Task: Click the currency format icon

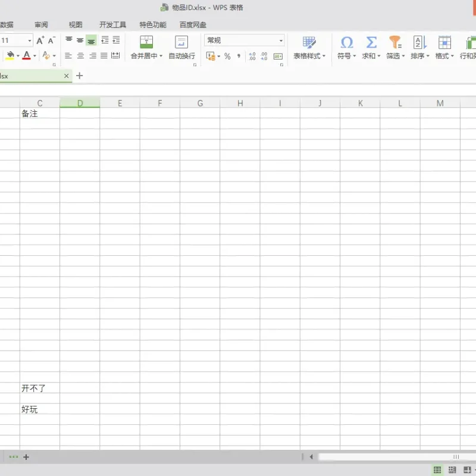Action: coord(211,56)
